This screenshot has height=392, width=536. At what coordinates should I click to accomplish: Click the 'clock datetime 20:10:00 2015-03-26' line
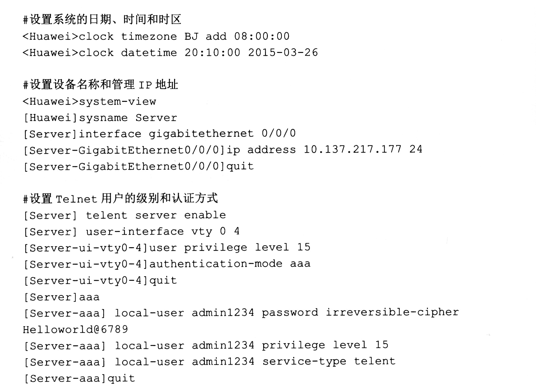coord(170,53)
